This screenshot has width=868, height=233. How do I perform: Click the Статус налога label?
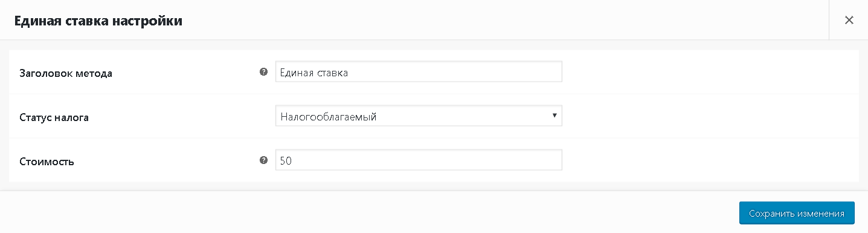(x=54, y=117)
